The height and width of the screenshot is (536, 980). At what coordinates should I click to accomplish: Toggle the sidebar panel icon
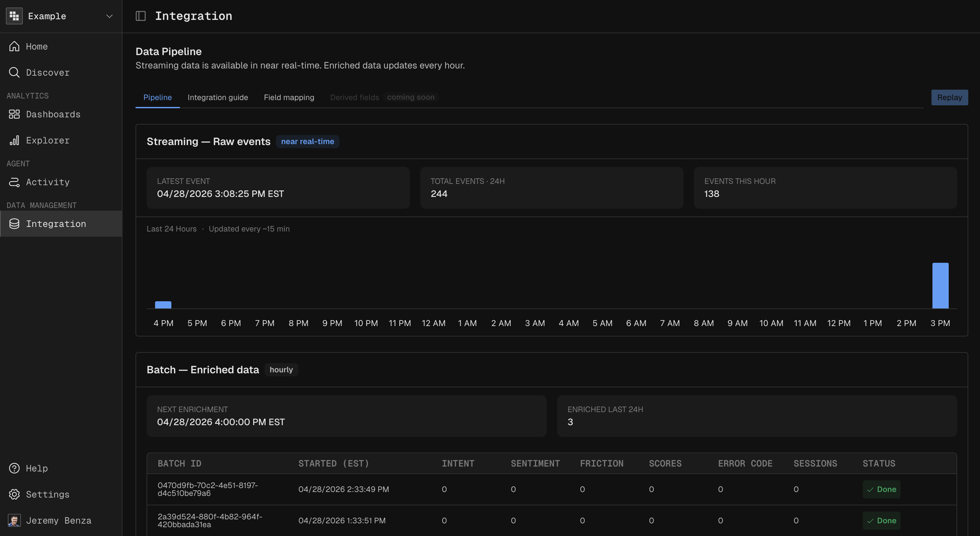141,16
